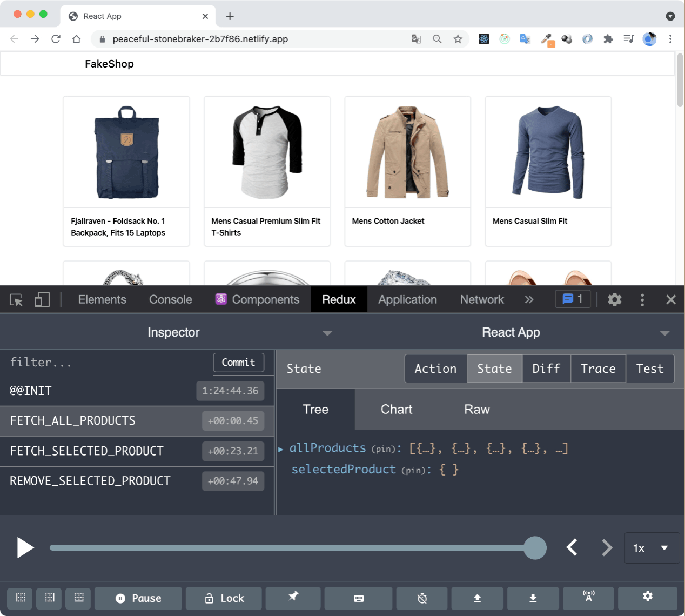Viewport: 685px width, 616px height.
Task: Click the download state icon in the footer
Action: 533,598
